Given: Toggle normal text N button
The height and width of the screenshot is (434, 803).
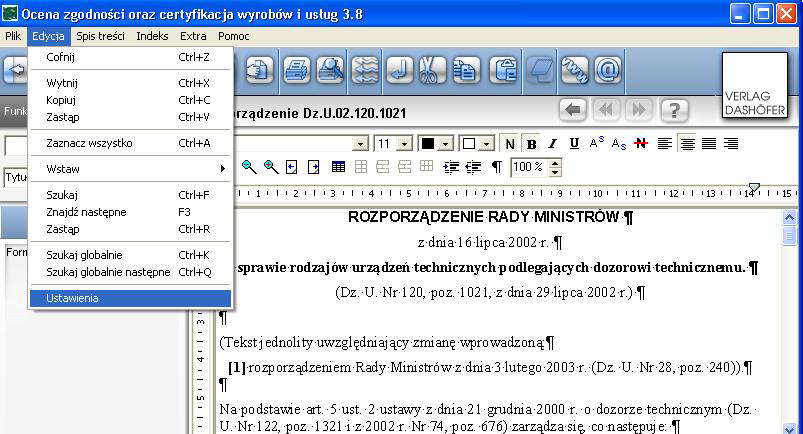Looking at the screenshot, I should (x=510, y=144).
